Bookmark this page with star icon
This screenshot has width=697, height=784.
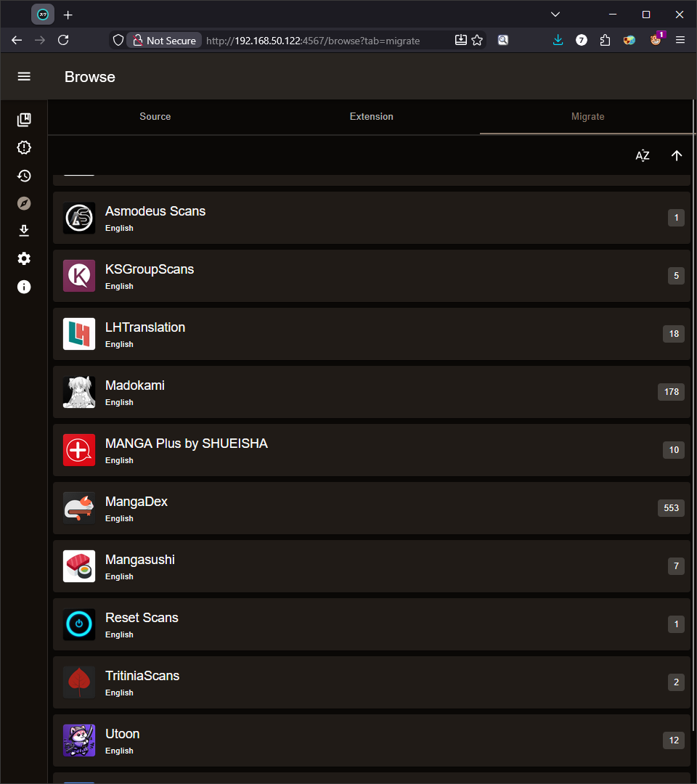coord(477,41)
